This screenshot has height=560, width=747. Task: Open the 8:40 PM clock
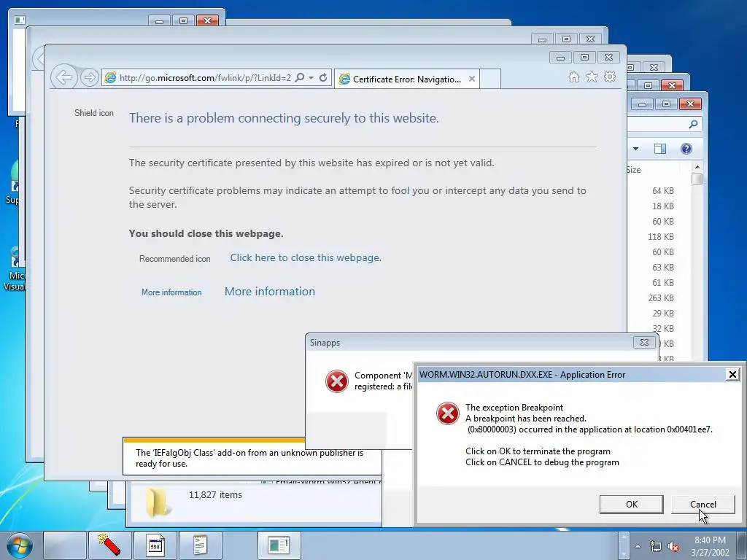click(x=710, y=546)
